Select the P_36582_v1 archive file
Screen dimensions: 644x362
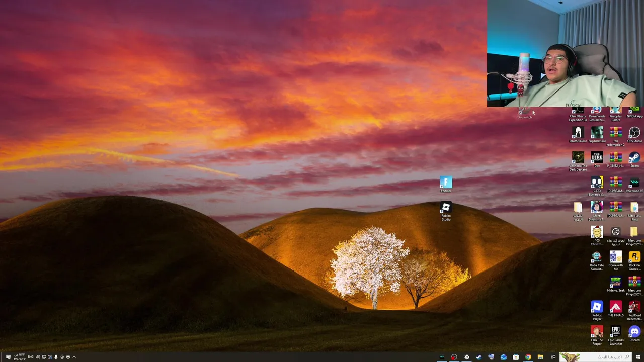pyautogui.click(x=616, y=159)
